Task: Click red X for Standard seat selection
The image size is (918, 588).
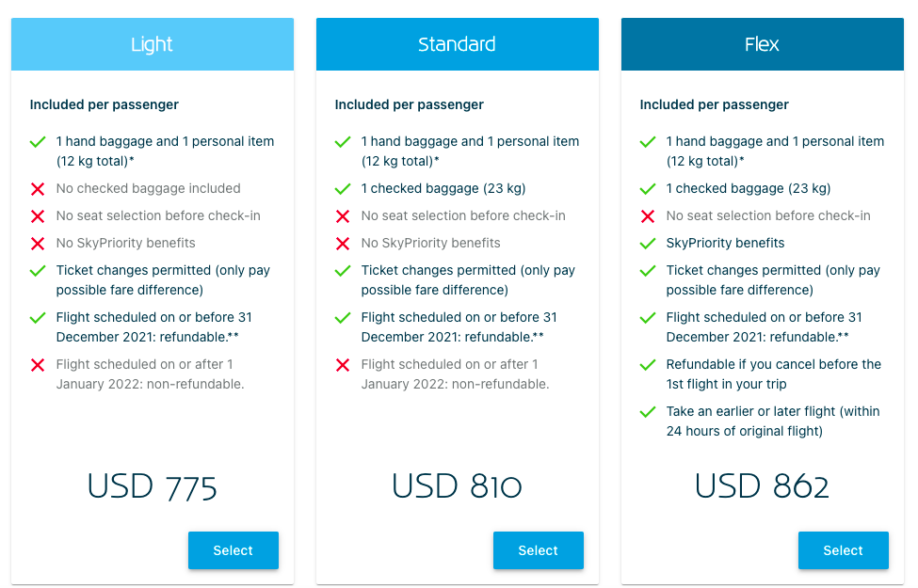Action: [x=343, y=216]
